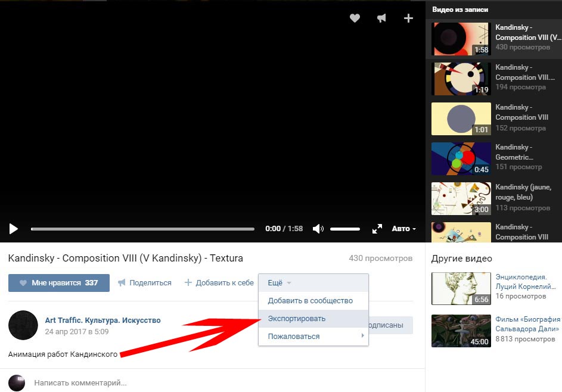Add video using the plus icon on player
Image resolution: width=562 pixels, height=392 pixels.
408,18
